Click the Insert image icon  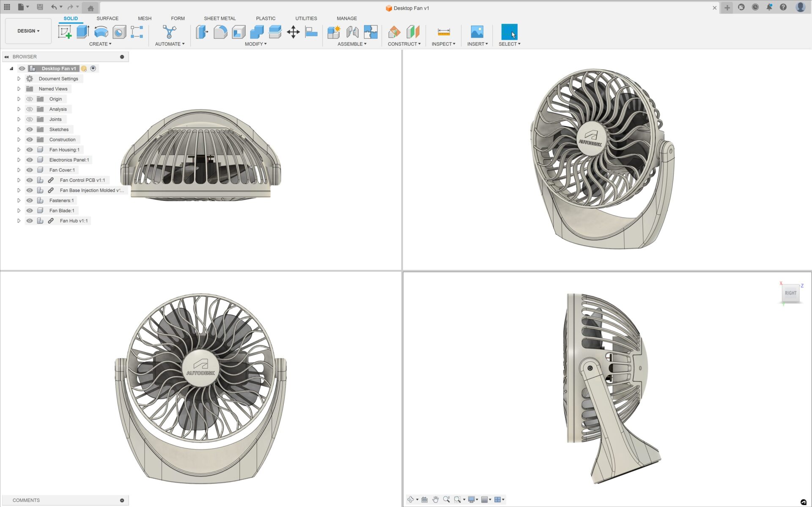coord(477,32)
